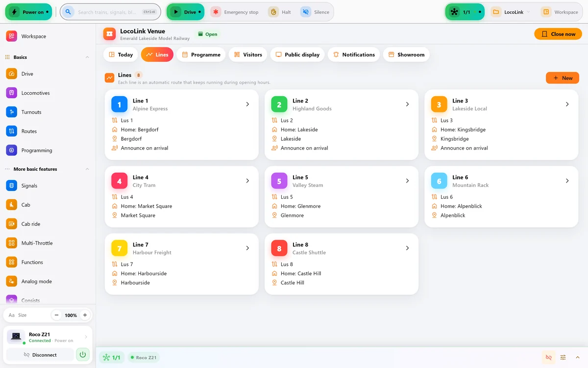This screenshot has width=588, height=368.
Task: Open the Signals sidebar item
Action: tap(47, 185)
